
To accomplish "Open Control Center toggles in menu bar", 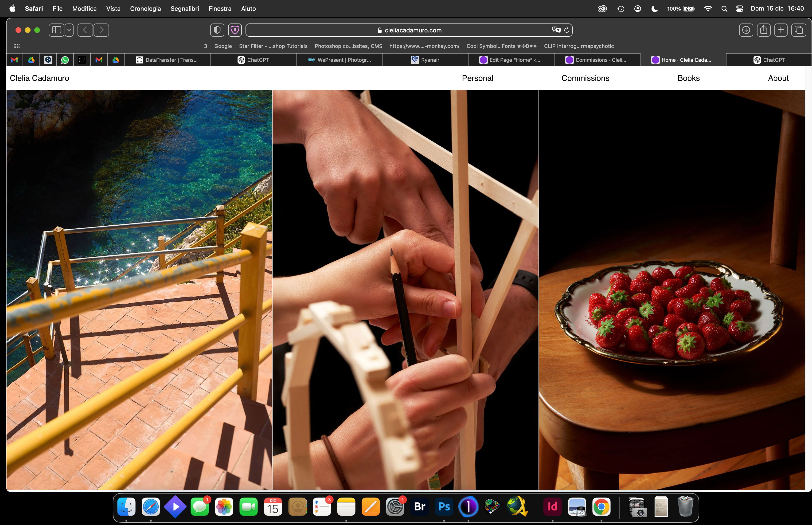I will 739,8.
